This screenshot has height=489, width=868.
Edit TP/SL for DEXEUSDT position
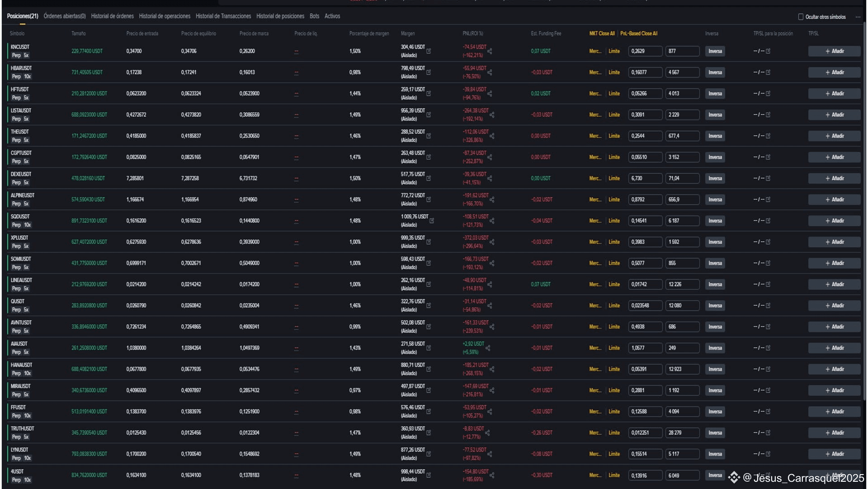768,178
